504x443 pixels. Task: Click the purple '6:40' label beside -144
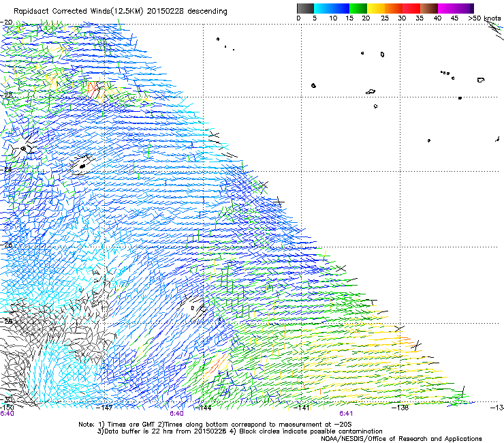click(177, 414)
